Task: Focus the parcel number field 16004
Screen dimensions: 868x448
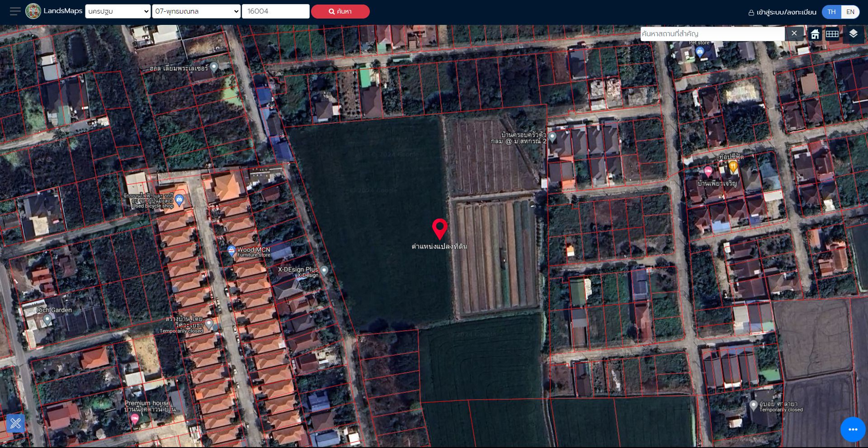Action: pyautogui.click(x=275, y=11)
